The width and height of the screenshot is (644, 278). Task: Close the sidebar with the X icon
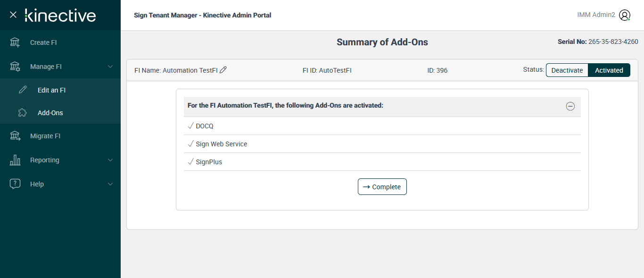pos(13,15)
